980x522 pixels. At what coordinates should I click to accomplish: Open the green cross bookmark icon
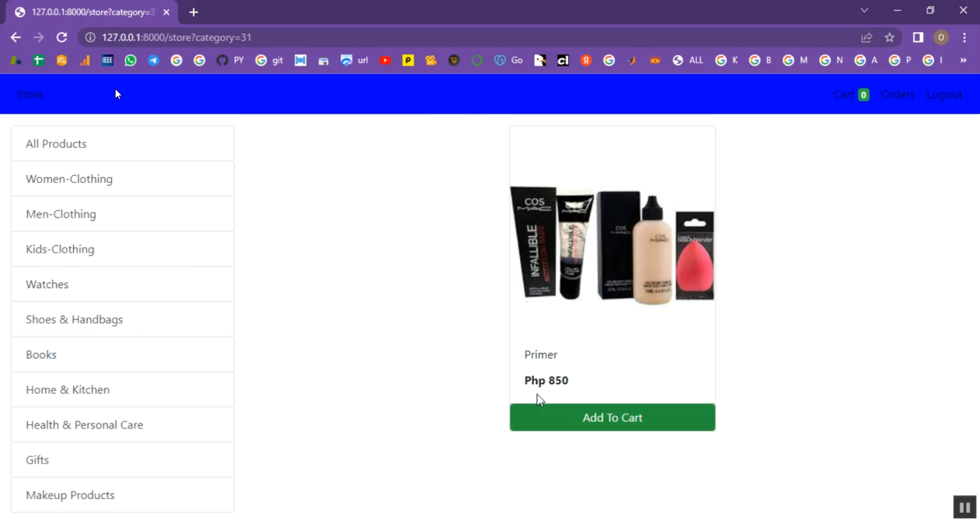(x=39, y=60)
